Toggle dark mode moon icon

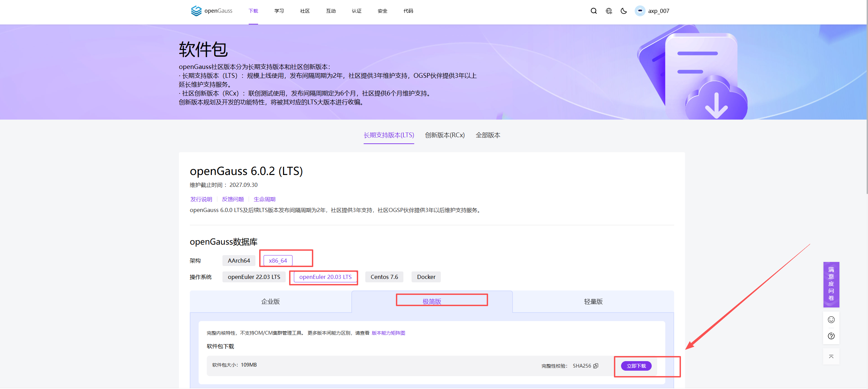[623, 11]
